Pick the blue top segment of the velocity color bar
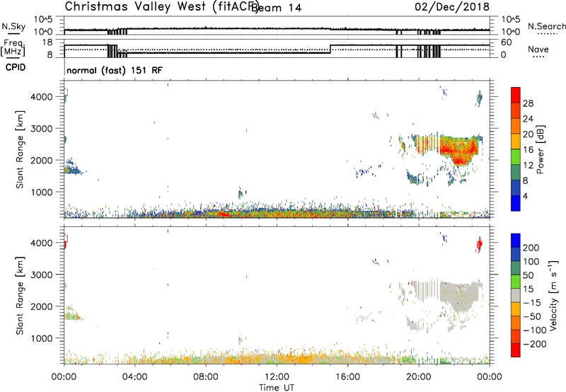This screenshot has width=566, height=392. [516, 241]
